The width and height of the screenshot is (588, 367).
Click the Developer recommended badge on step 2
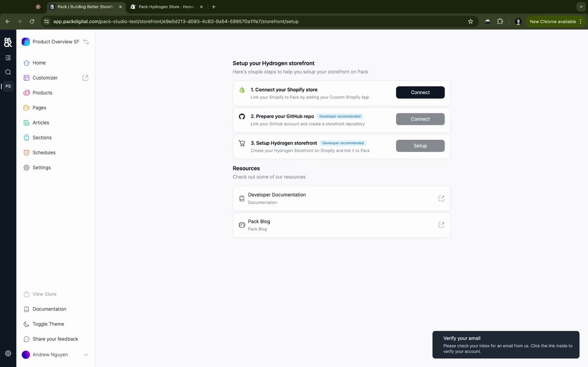(340, 116)
